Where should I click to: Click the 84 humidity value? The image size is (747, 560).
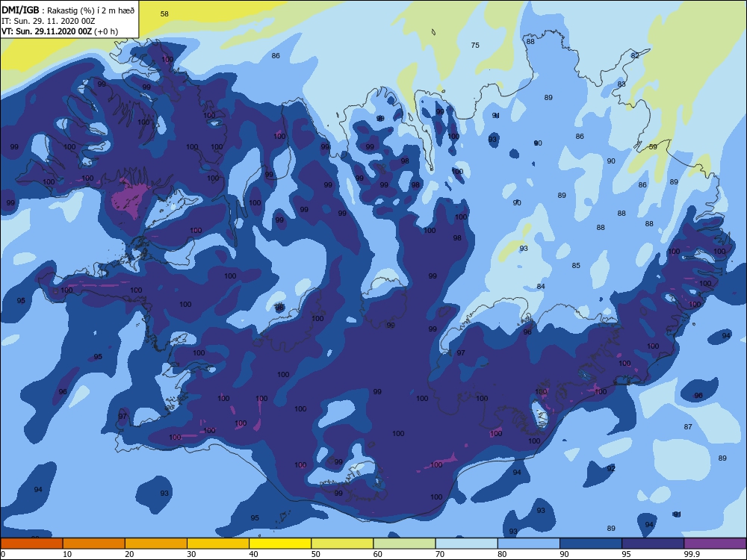coord(541,287)
